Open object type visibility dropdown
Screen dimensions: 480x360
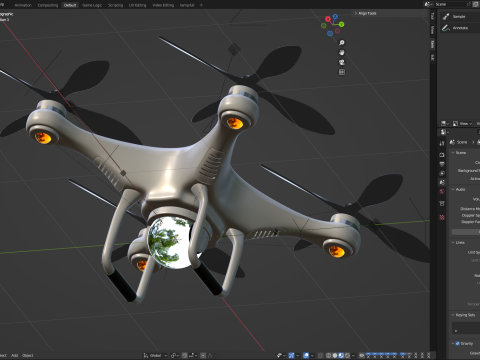[x=281, y=355]
